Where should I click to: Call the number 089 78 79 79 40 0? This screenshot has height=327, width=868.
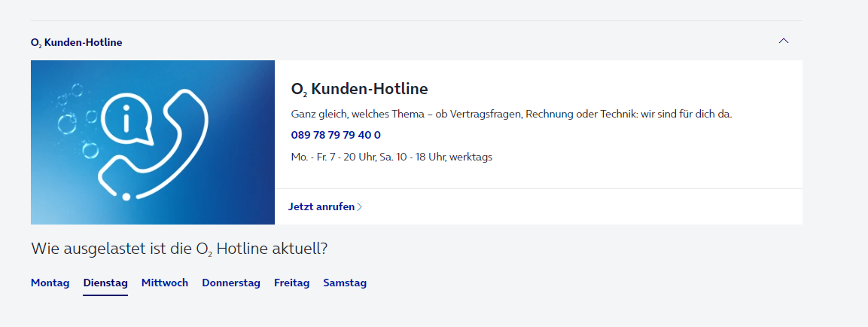(x=336, y=135)
